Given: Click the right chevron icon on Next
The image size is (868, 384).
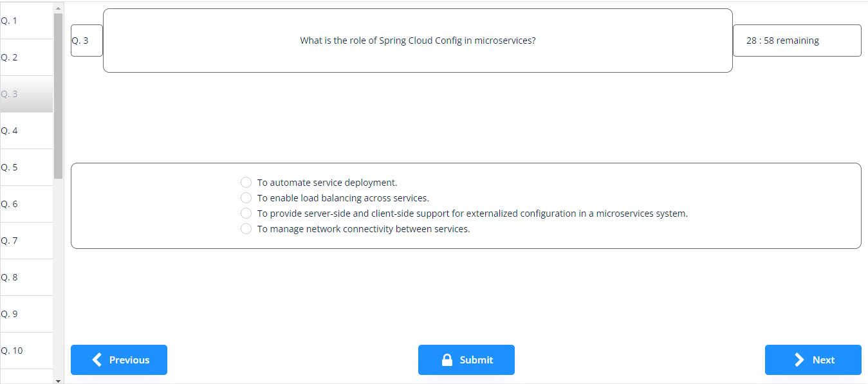Looking at the screenshot, I should click(x=799, y=360).
